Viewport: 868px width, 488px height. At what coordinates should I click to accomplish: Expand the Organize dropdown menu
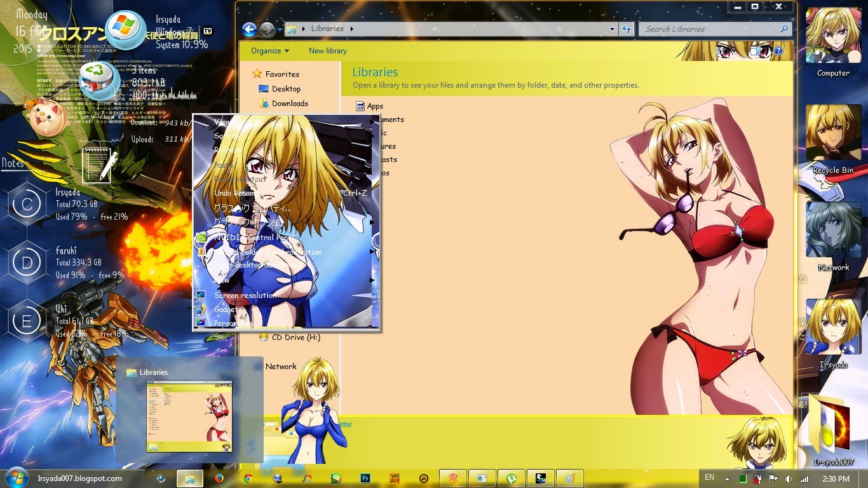tap(269, 51)
